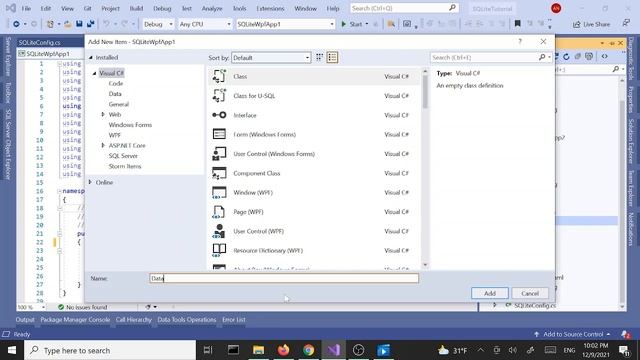
Task: Click the Start debugging button
Action: point(352,24)
